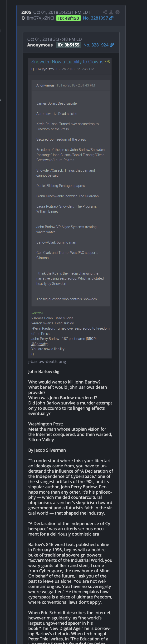Click the underlined 187 term
Screen dimensions: 147x644
[65, 339]
